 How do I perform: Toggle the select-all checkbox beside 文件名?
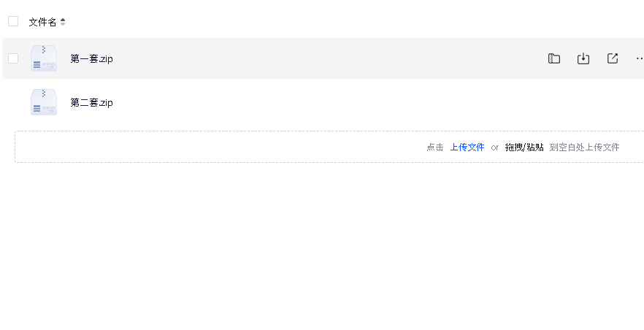tap(13, 21)
